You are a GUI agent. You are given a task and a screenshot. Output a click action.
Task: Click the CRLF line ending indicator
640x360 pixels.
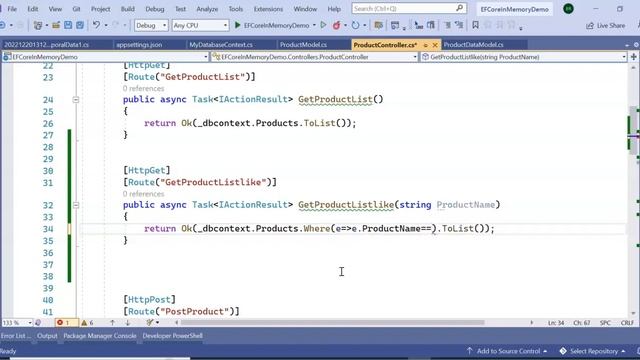(627, 323)
